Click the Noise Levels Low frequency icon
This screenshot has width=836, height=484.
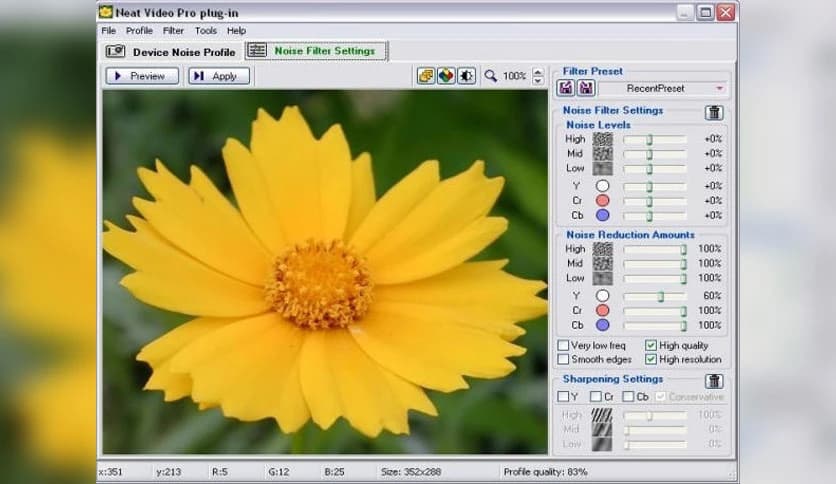click(x=602, y=168)
